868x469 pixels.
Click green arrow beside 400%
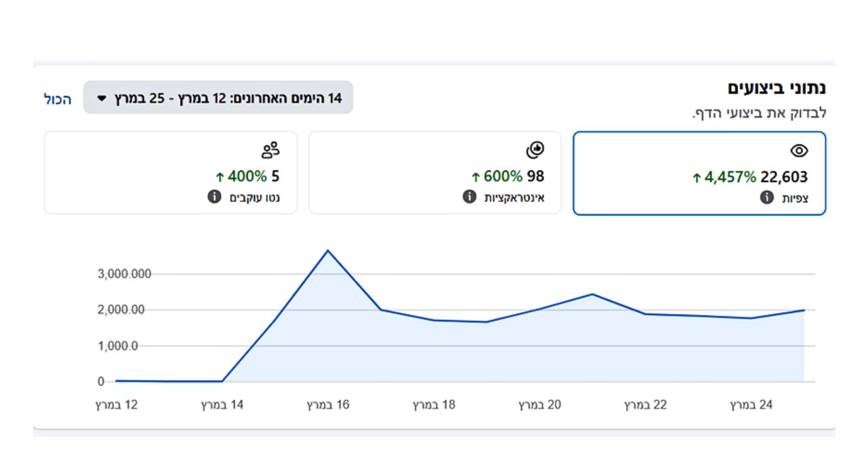(220, 177)
